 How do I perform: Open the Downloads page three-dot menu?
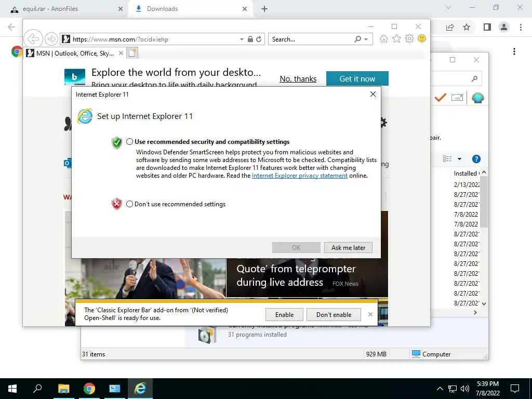coord(514,51)
